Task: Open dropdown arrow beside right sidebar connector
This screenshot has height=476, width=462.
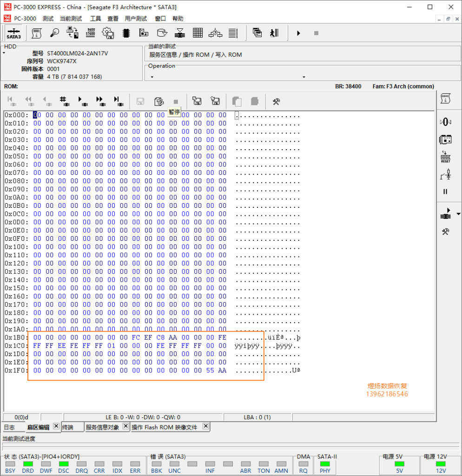Action: [458, 214]
